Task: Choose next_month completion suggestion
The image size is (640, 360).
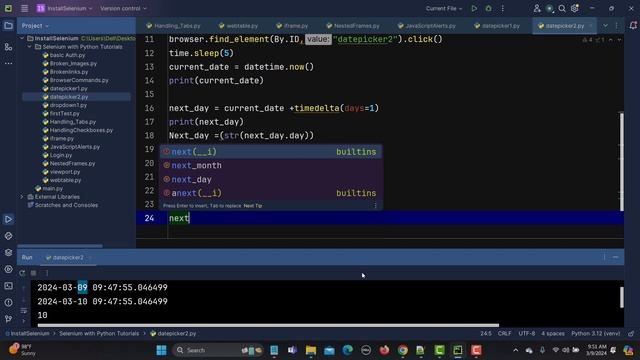Action: (271, 166)
